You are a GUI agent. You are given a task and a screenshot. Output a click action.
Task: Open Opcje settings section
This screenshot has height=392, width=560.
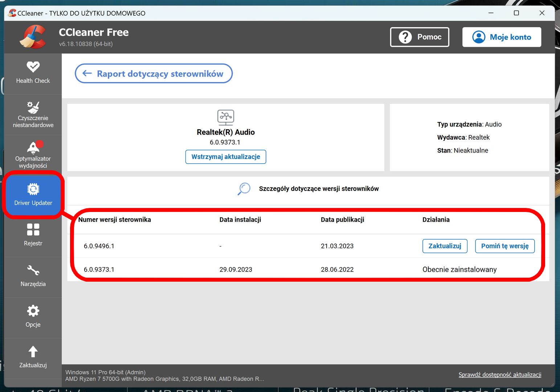coord(33,318)
